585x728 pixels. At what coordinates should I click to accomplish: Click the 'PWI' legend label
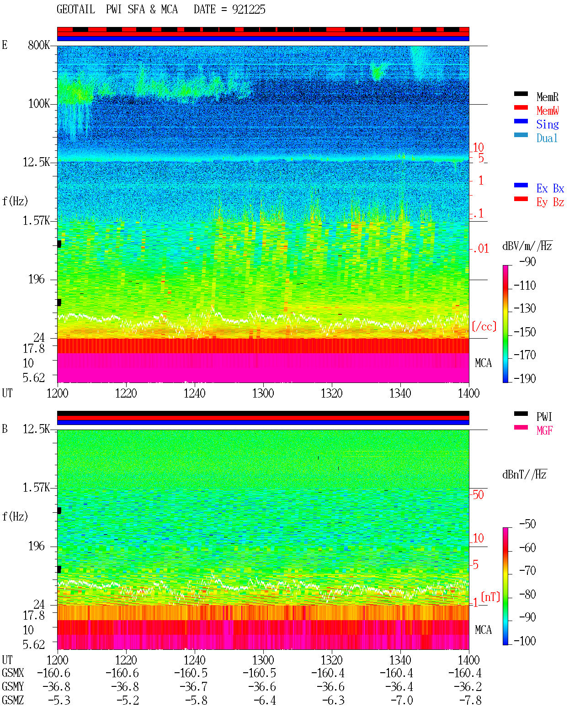(544, 417)
